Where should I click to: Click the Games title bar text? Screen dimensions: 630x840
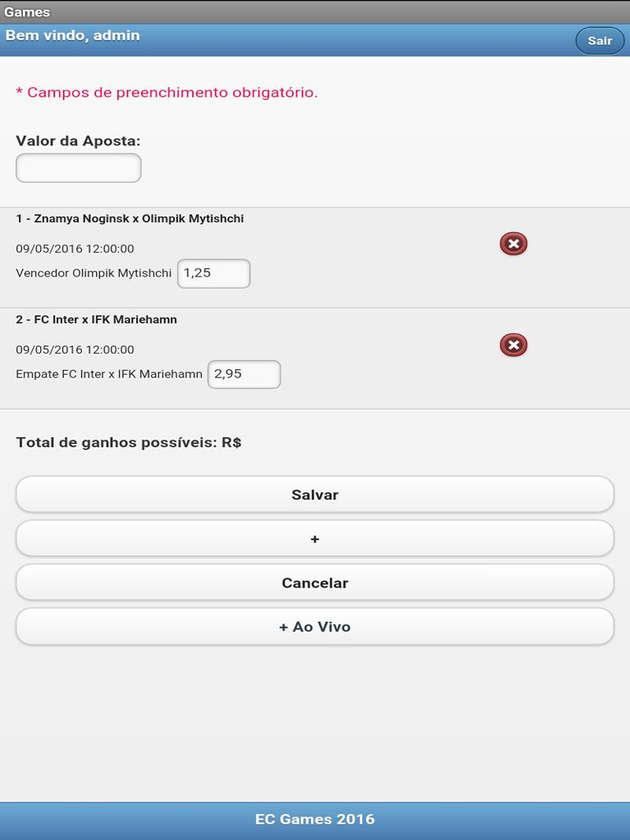coord(27,12)
